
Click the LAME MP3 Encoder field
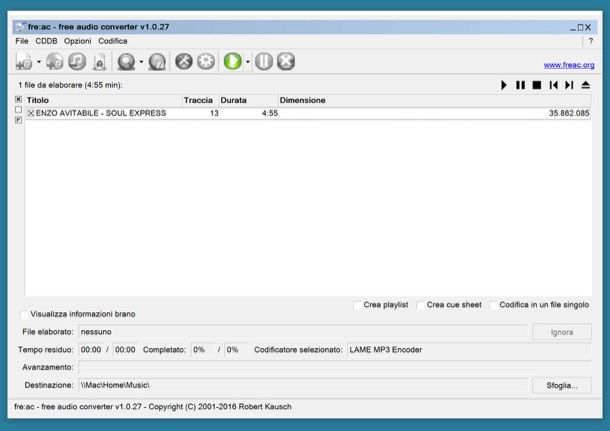coord(469,350)
